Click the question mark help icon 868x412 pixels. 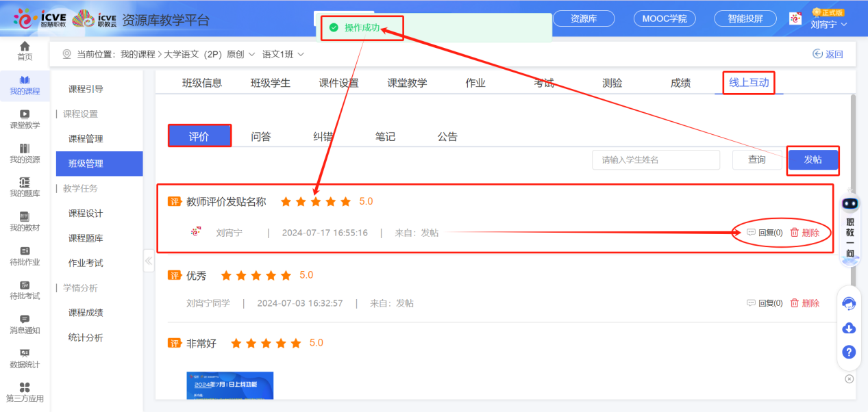(849, 352)
